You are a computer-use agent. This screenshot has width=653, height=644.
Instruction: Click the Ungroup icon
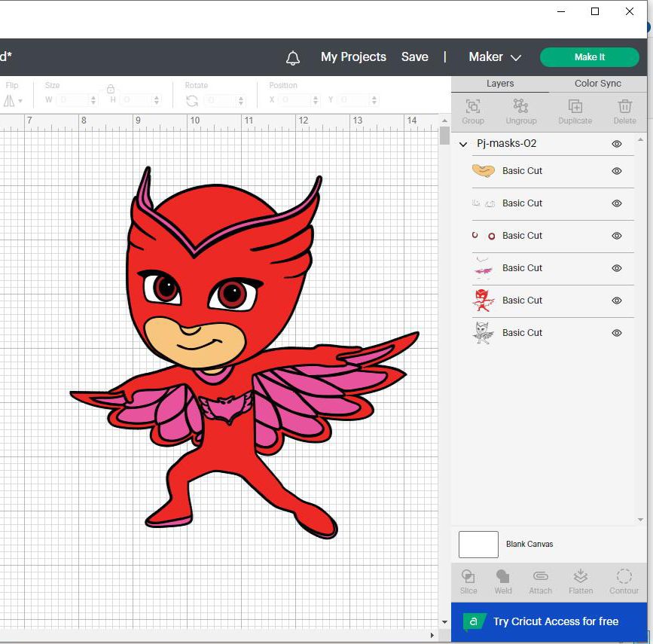520,106
